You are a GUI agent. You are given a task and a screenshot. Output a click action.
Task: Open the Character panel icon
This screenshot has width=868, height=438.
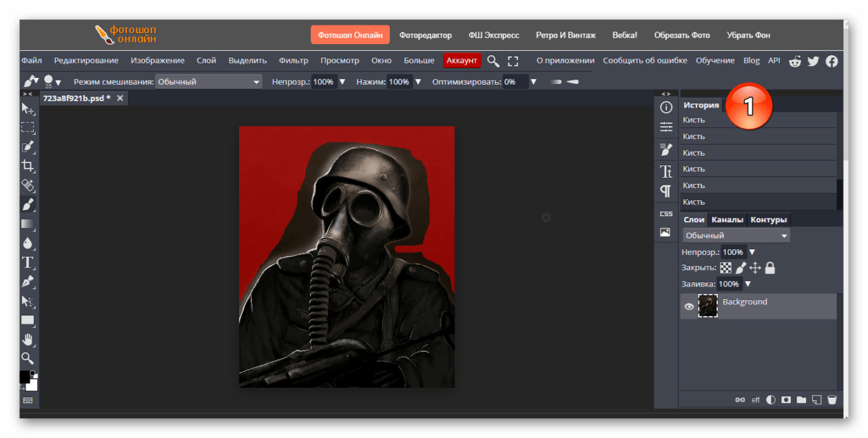[x=665, y=171]
